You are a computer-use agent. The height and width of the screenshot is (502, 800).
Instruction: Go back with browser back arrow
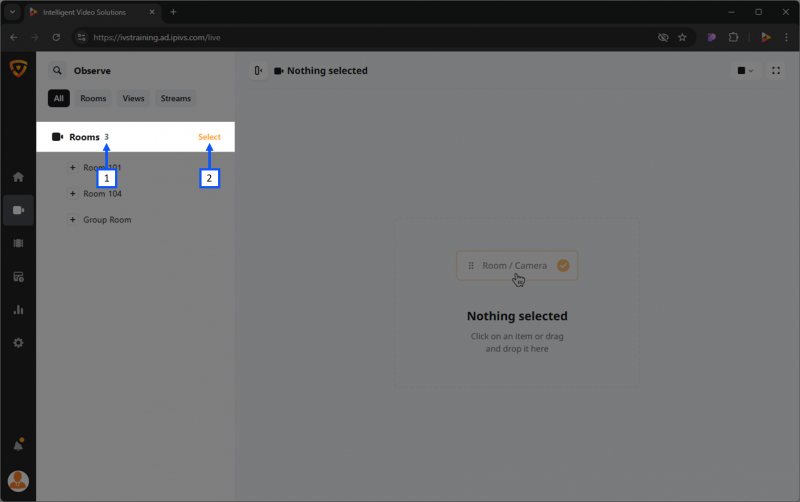(14, 37)
